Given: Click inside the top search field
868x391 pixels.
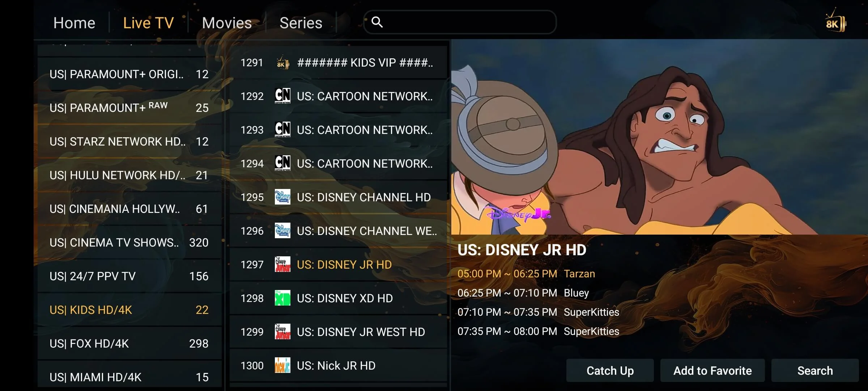Looking at the screenshot, I should click(467, 22).
